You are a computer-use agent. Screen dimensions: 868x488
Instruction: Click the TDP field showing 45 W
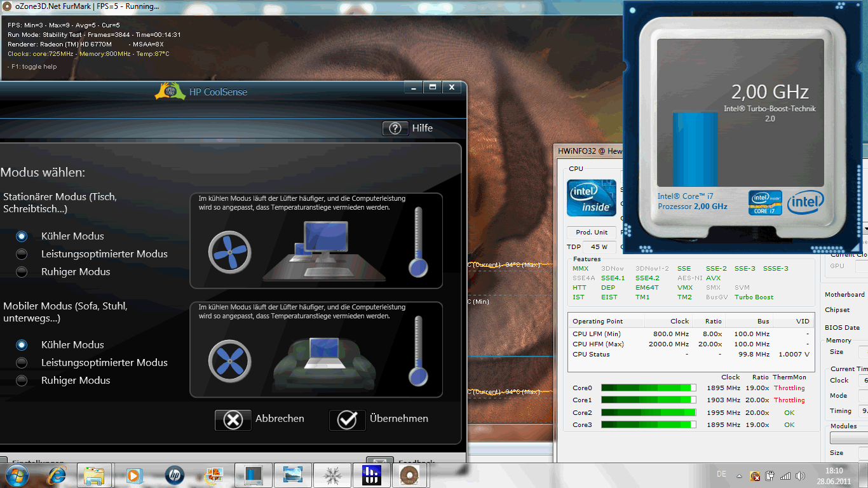(x=599, y=247)
